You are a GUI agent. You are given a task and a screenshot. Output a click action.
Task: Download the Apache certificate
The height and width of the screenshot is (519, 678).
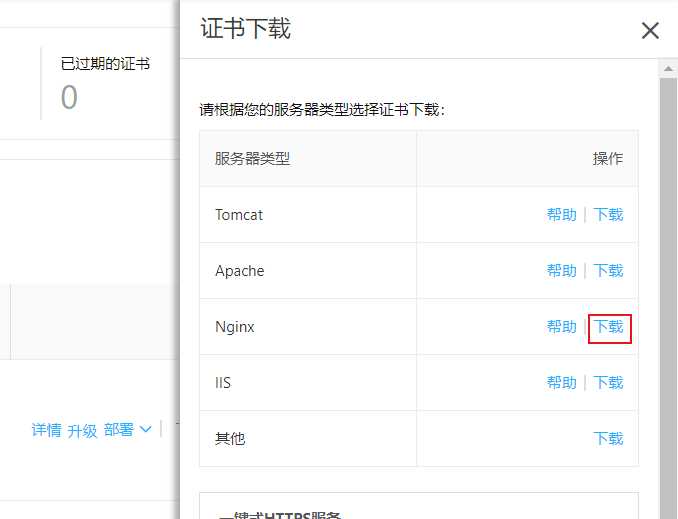[608, 271]
